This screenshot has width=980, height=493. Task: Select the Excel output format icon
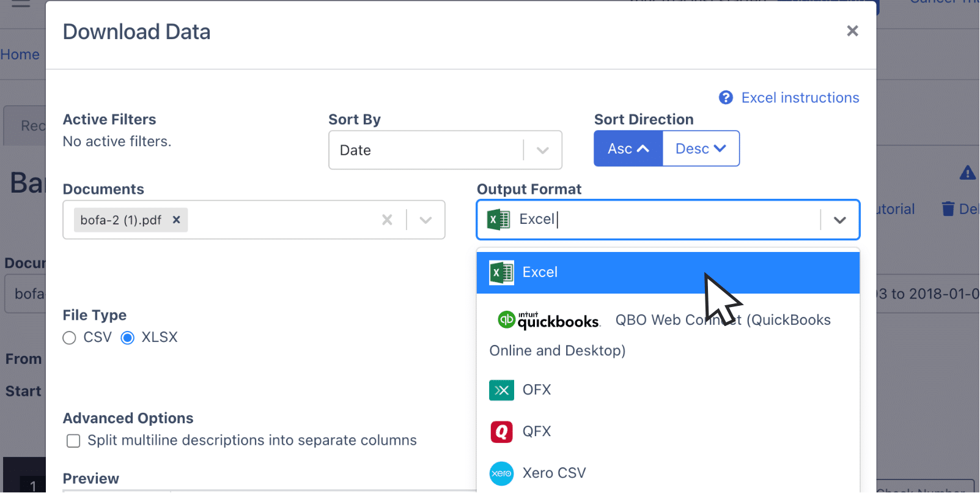[x=501, y=272]
